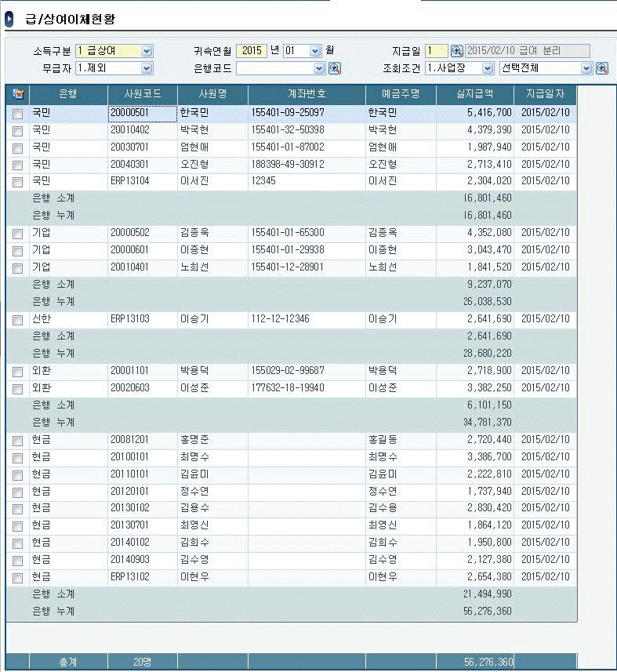Open the 조회조건 1.사업장 dropdown

click(x=488, y=68)
